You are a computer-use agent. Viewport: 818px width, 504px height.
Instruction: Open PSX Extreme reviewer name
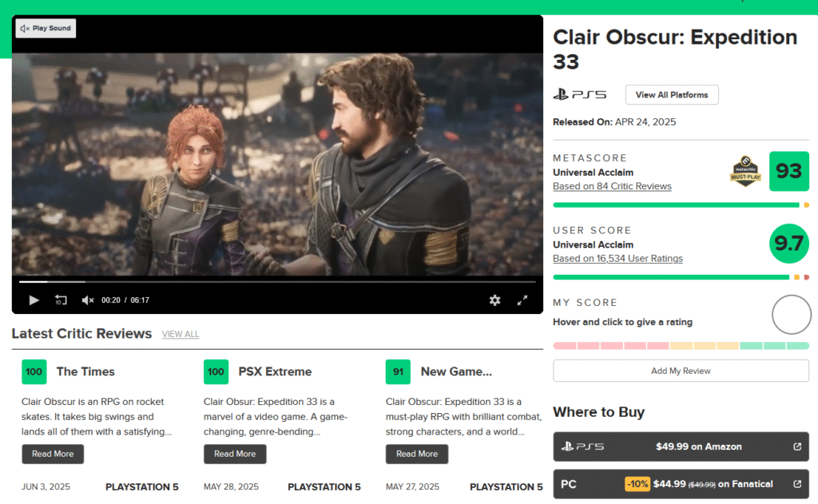point(275,371)
